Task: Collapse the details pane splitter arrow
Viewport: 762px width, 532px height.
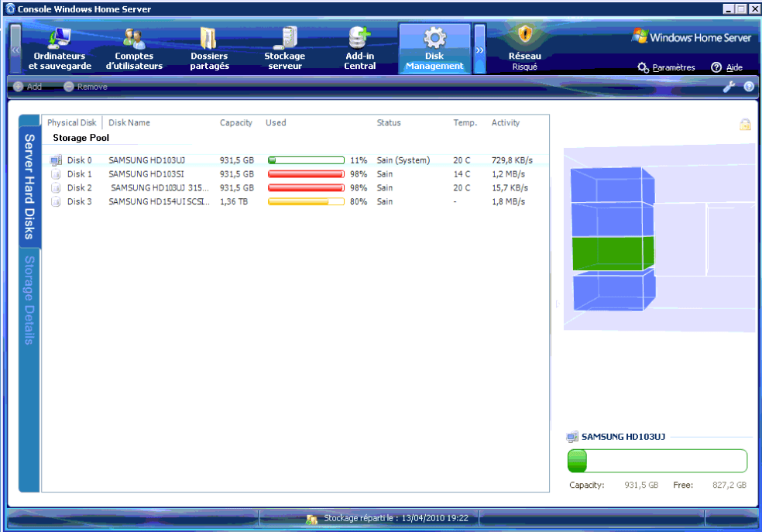Action: coord(557,304)
